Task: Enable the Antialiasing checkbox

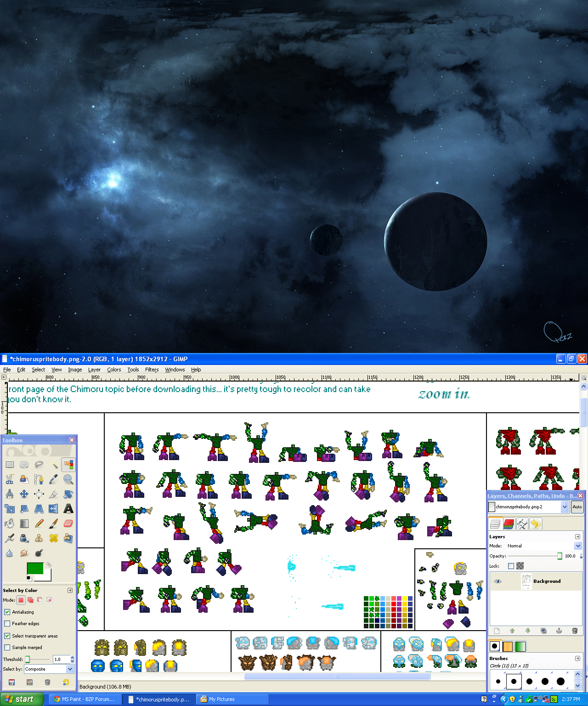Action: click(7, 612)
